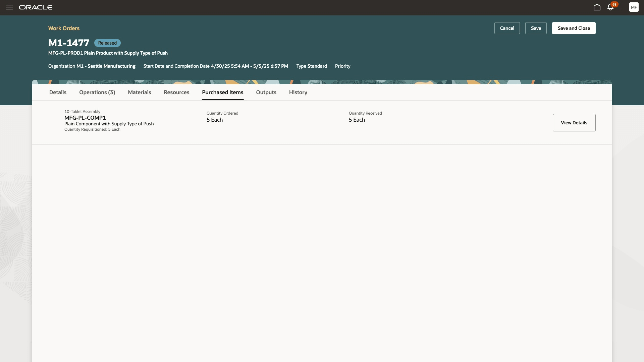Image resolution: width=644 pixels, height=362 pixels.
Task: Go to the home page icon
Action: pos(597,7)
